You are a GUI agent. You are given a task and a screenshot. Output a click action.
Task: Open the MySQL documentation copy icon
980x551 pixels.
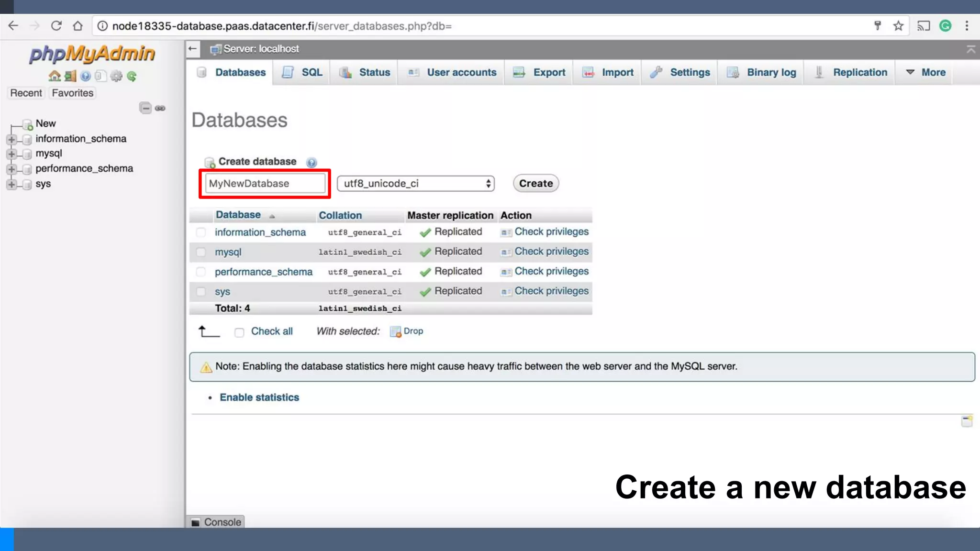(100, 76)
